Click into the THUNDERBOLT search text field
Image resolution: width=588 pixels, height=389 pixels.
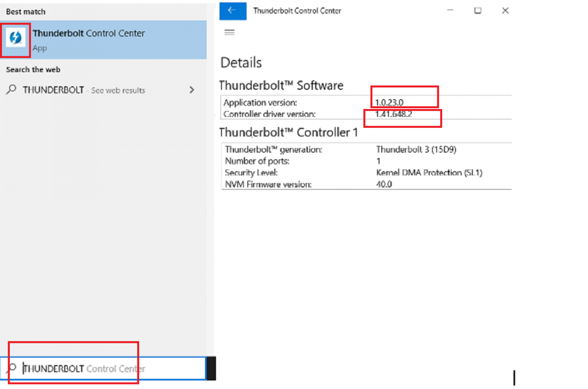(x=114, y=369)
